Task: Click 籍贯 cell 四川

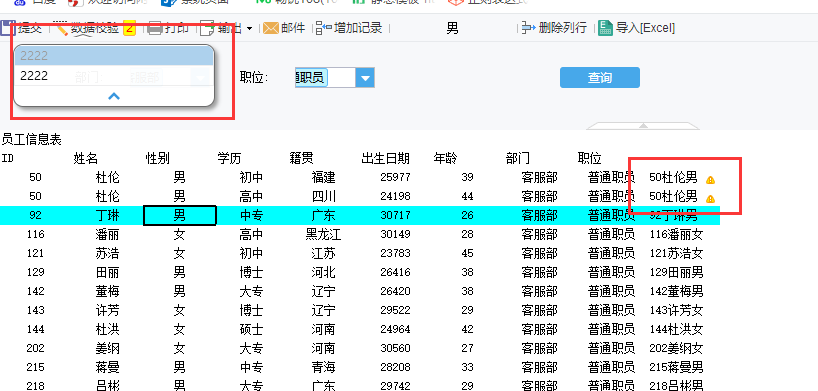Action: (x=323, y=196)
